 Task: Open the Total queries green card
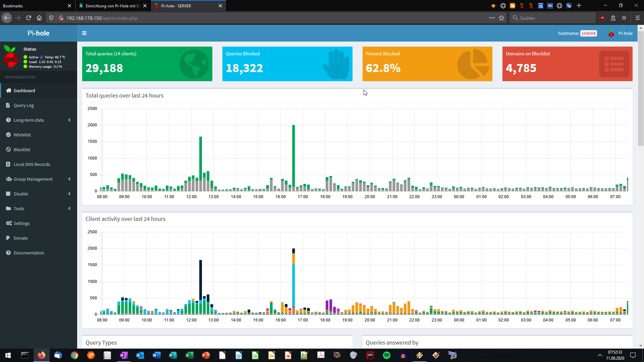point(147,64)
